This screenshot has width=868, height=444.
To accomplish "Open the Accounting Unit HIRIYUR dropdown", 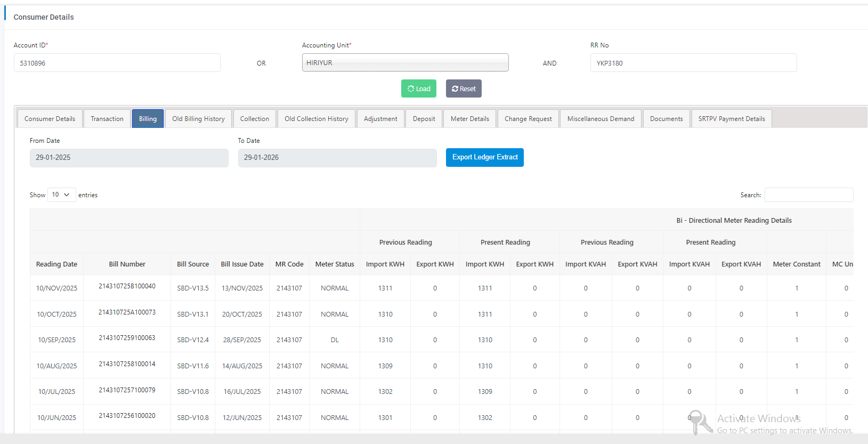I will pos(405,63).
